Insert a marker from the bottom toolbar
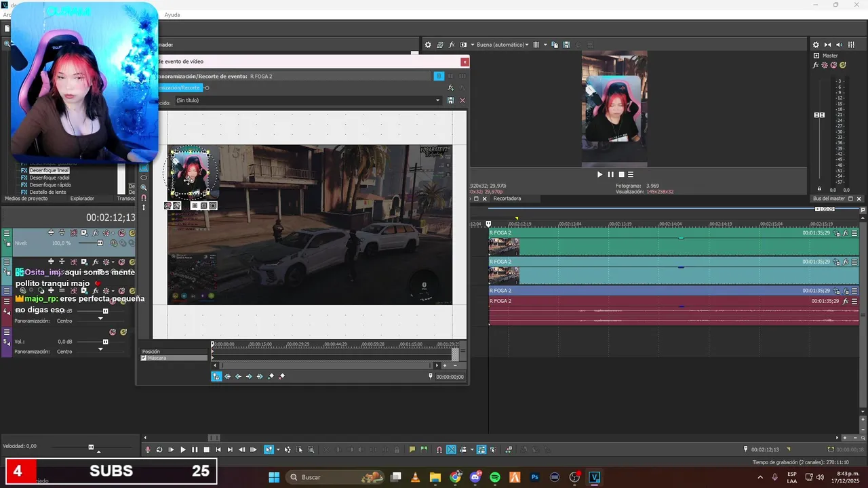 coord(412,449)
